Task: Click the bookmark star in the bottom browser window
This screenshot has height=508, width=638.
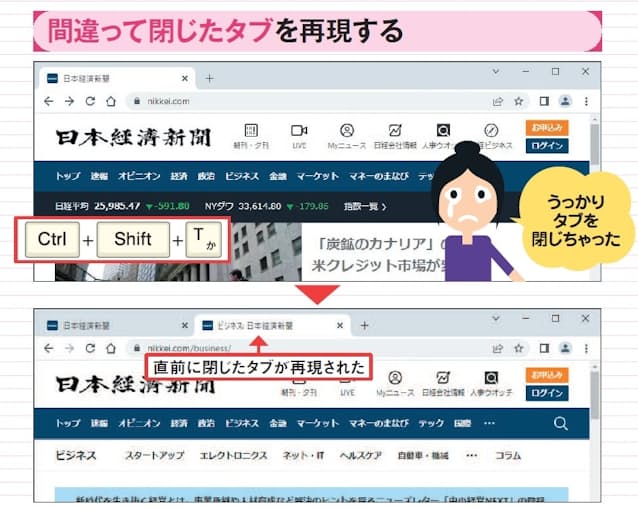Action: (518, 348)
